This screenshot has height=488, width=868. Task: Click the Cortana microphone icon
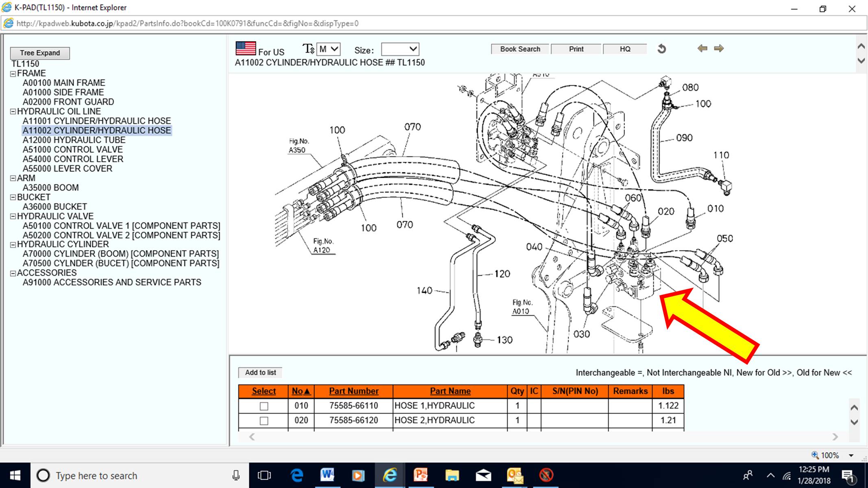236,475
